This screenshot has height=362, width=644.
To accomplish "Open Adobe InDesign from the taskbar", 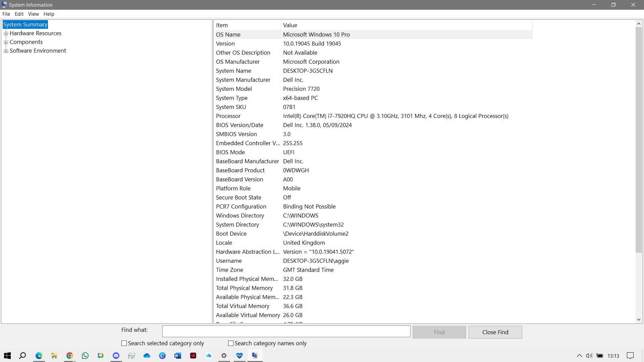I will [193, 356].
